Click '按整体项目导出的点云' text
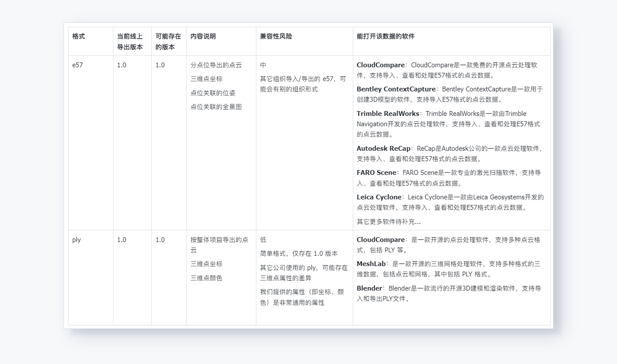 tap(219, 245)
